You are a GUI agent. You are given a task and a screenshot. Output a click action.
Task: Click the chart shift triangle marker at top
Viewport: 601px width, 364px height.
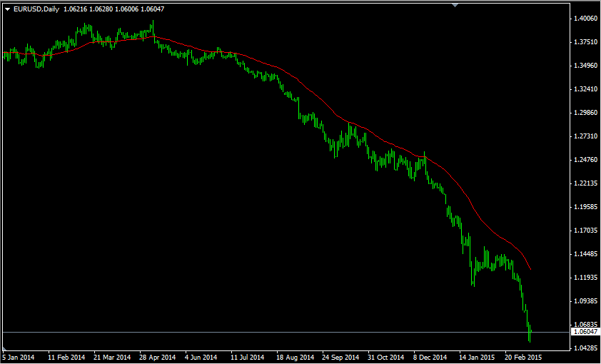[x=455, y=6]
